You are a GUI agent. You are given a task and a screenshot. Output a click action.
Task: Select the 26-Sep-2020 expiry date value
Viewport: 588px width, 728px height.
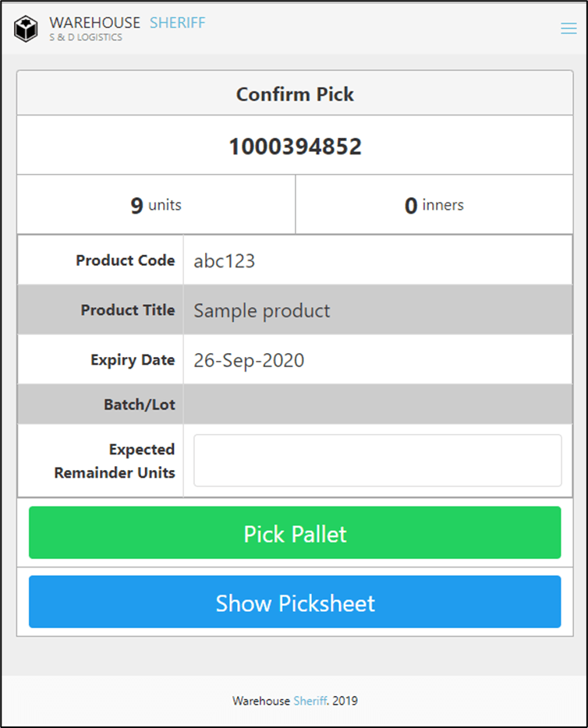click(249, 361)
